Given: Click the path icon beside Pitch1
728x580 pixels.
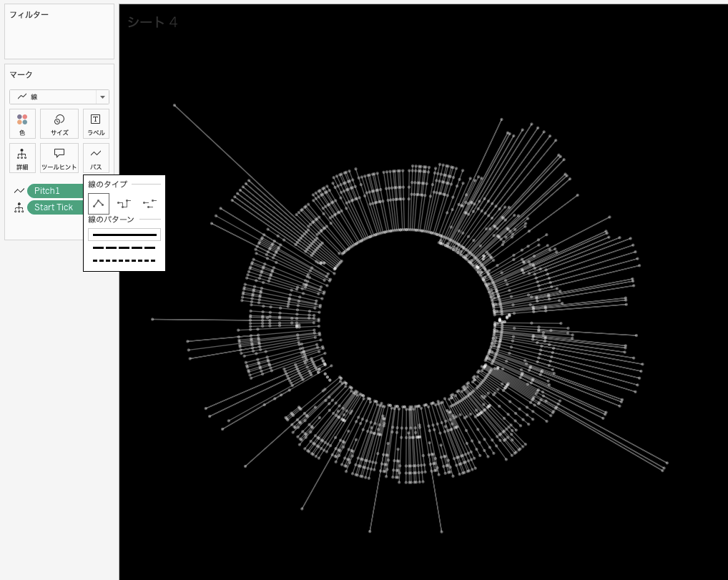Looking at the screenshot, I should tap(19, 191).
